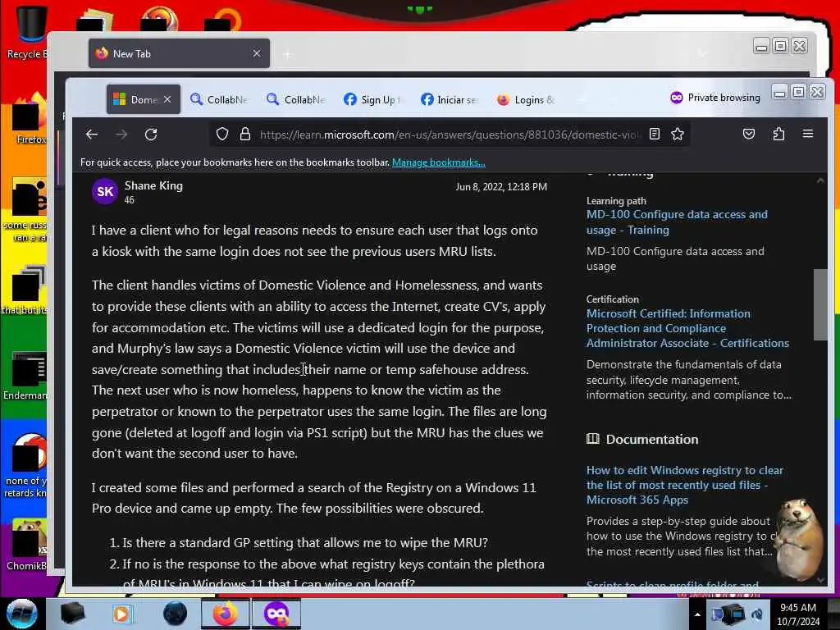
Task: Bookmark this page with the star icon
Action: click(678, 134)
